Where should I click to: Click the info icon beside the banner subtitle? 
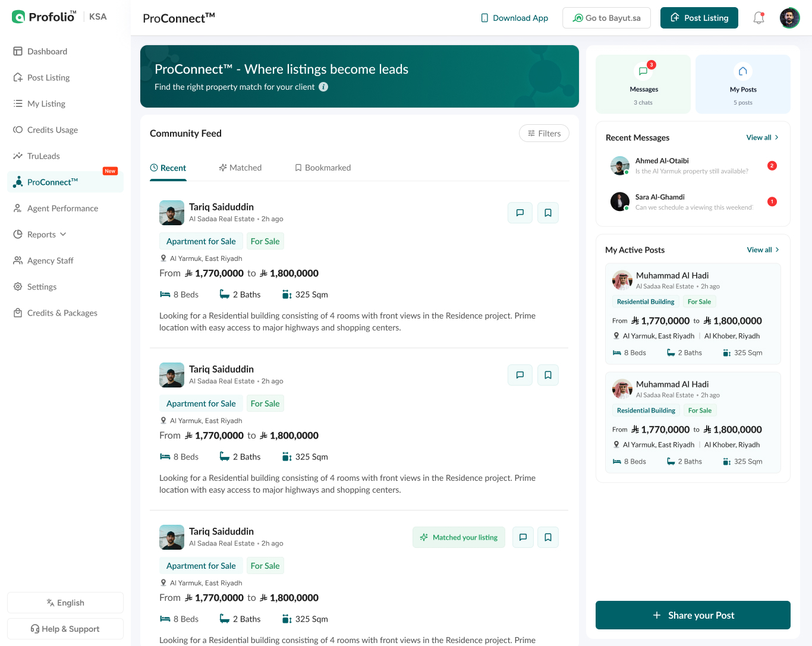(323, 87)
